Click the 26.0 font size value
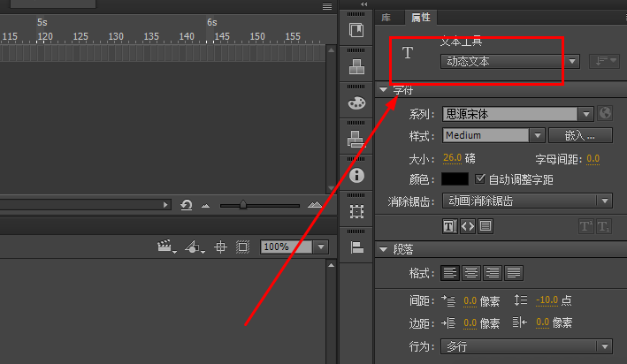 point(452,158)
